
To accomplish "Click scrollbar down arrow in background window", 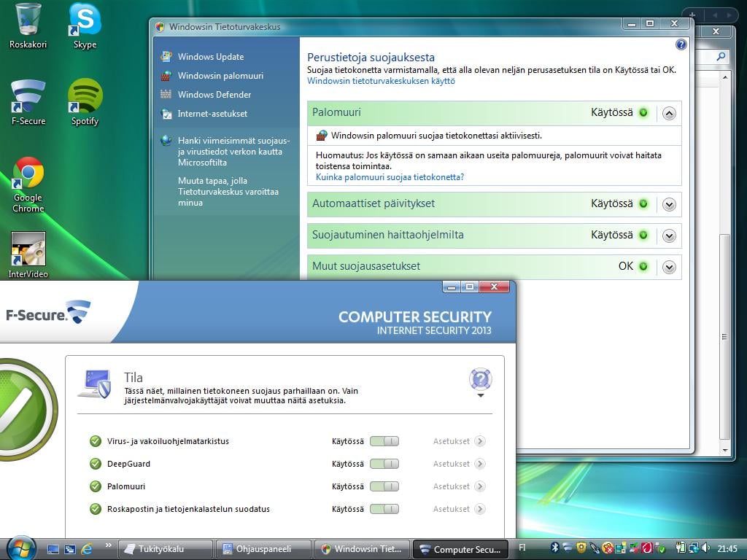I will (724, 450).
